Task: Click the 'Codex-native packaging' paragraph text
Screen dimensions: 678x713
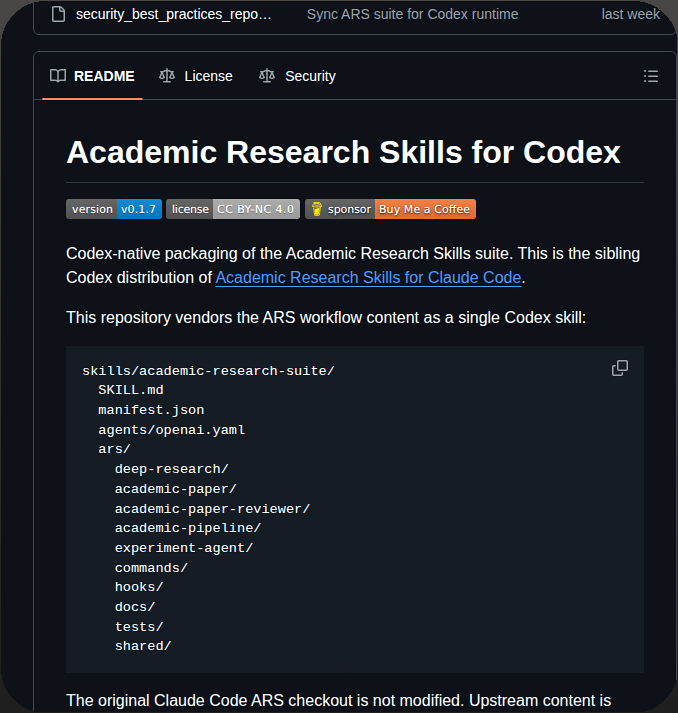Action: click(x=353, y=266)
